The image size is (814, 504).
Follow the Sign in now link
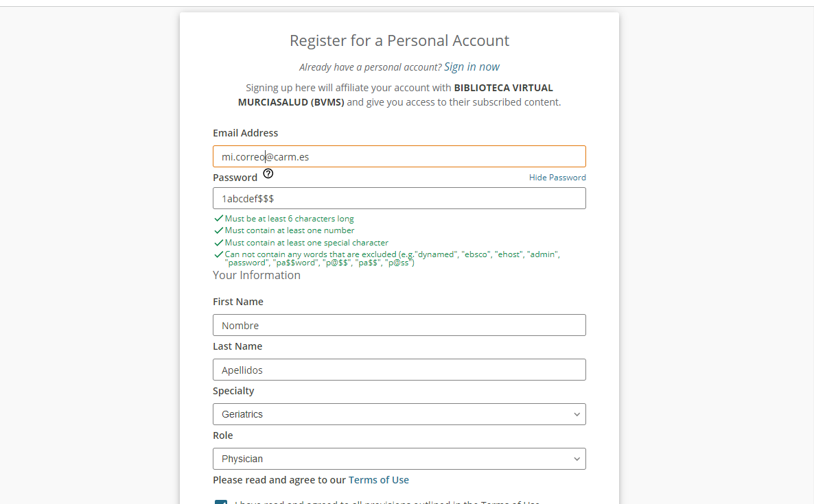[x=472, y=67]
